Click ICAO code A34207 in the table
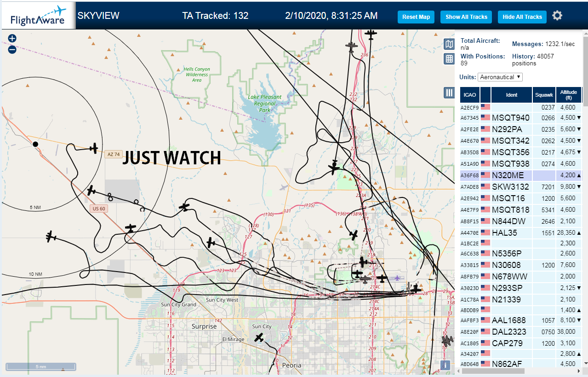This screenshot has width=588, height=377. coord(469,354)
